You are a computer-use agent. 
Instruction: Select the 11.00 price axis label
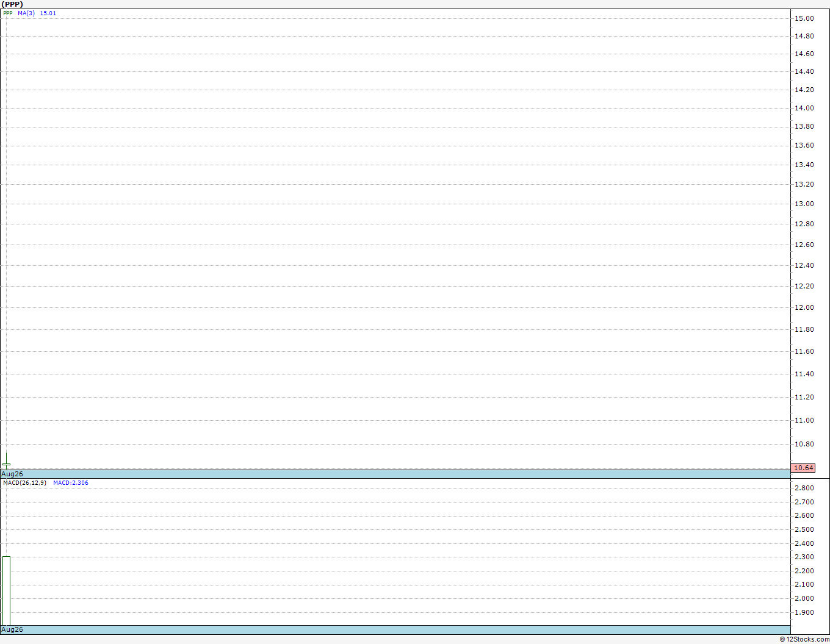pyautogui.click(x=804, y=420)
